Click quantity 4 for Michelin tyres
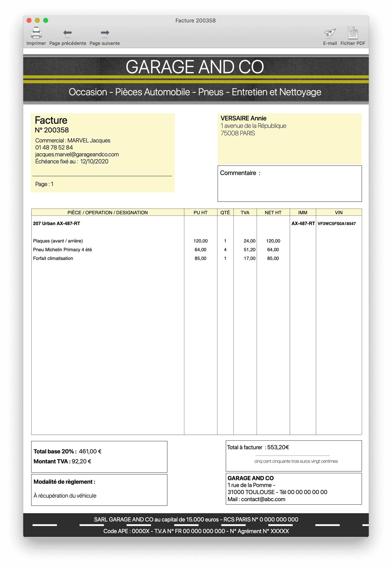This screenshot has height=568, width=392. [x=225, y=250]
